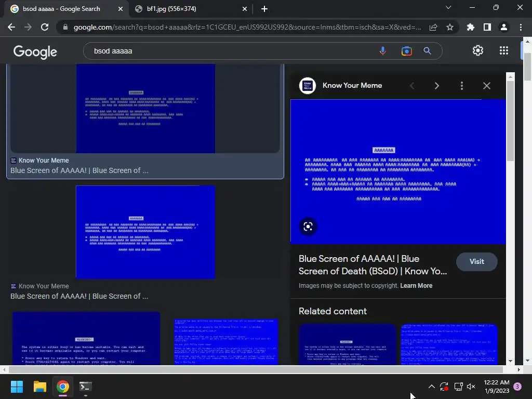Click the second result's Blue Screen caption
The image size is (532, 399).
79,296
